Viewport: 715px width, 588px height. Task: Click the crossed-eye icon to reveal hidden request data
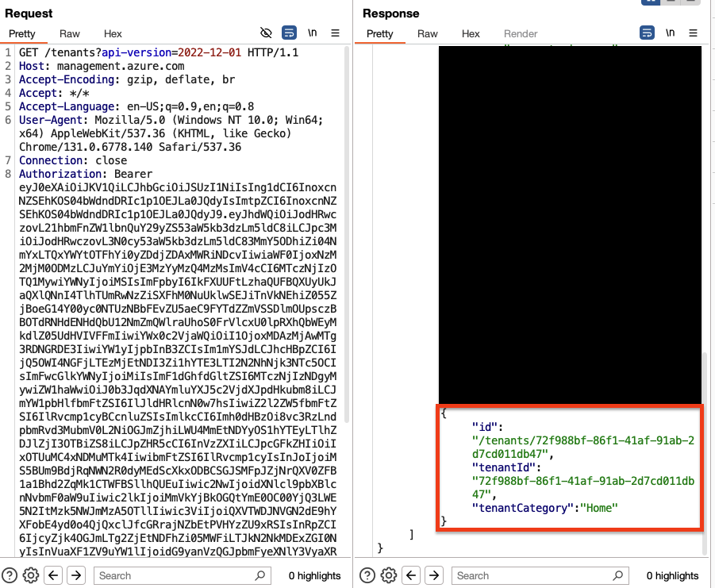267,33
